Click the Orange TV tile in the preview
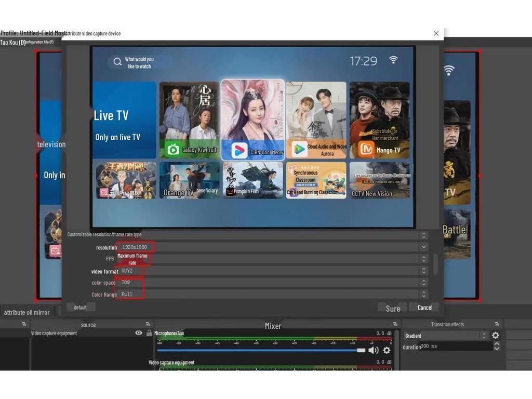 189,180
